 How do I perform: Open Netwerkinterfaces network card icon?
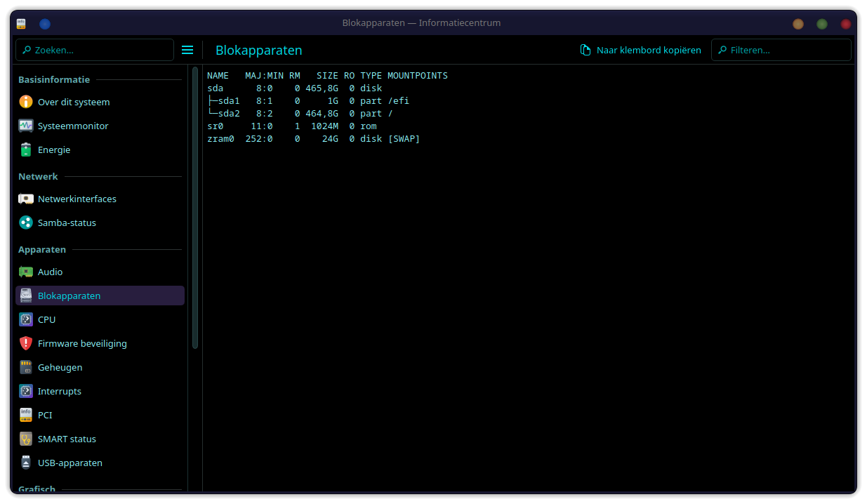(x=26, y=199)
